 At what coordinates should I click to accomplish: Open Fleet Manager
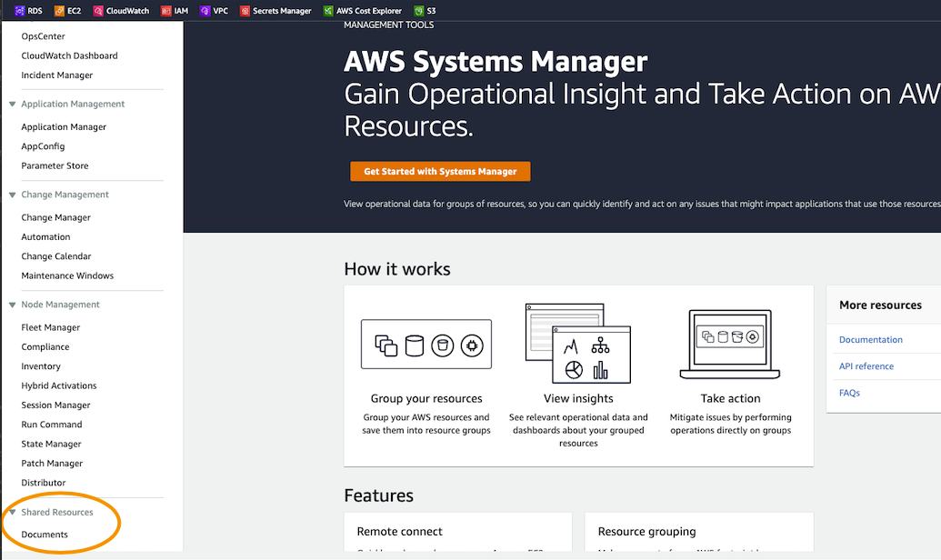[50, 327]
